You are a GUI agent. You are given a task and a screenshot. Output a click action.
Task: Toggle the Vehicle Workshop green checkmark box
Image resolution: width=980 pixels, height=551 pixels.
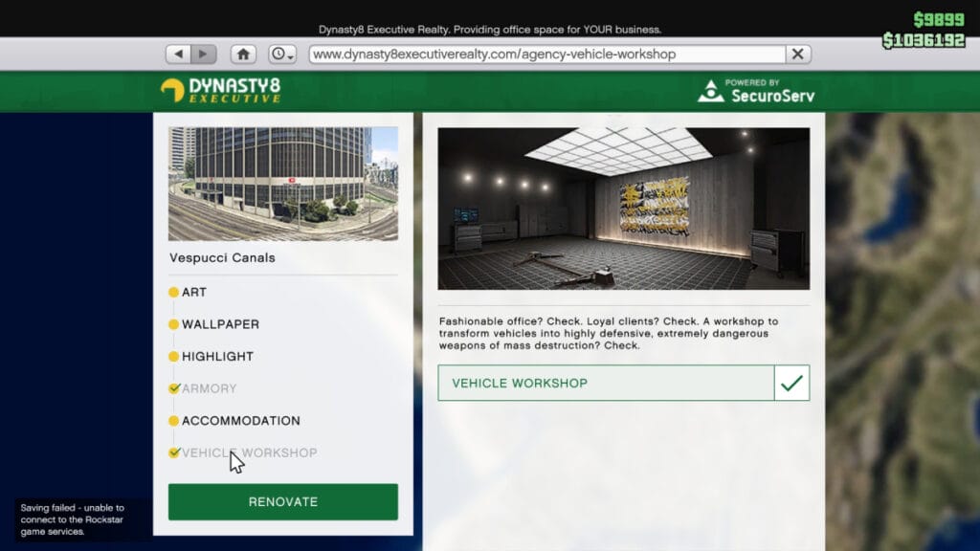pyautogui.click(x=791, y=383)
